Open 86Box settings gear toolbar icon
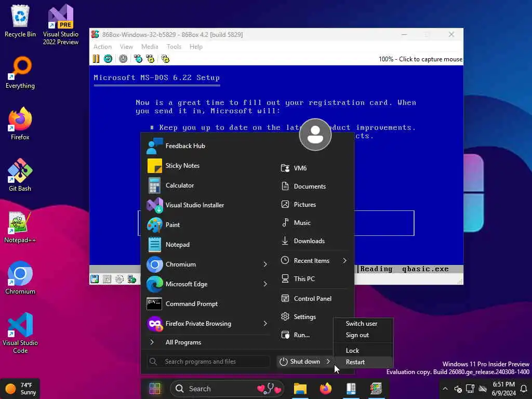 (x=165, y=59)
